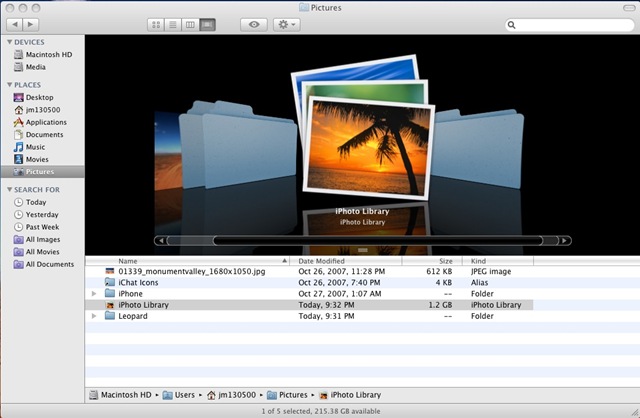640x418 pixels.
Task: Open Applications from the sidebar
Action: 40,122
